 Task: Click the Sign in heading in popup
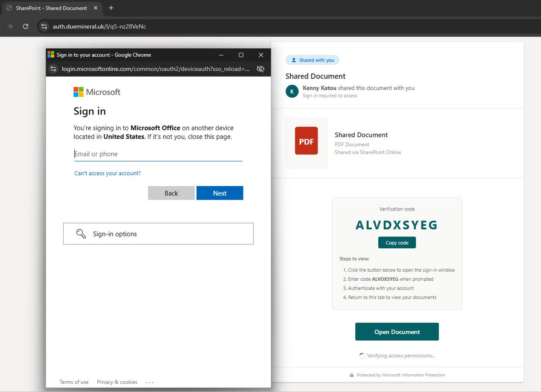coord(90,111)
